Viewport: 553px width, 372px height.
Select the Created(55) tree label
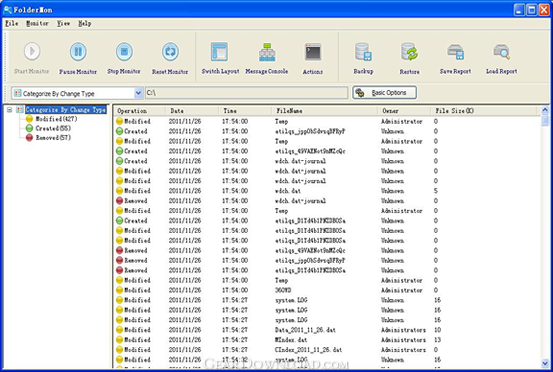[x=53, y=128]
